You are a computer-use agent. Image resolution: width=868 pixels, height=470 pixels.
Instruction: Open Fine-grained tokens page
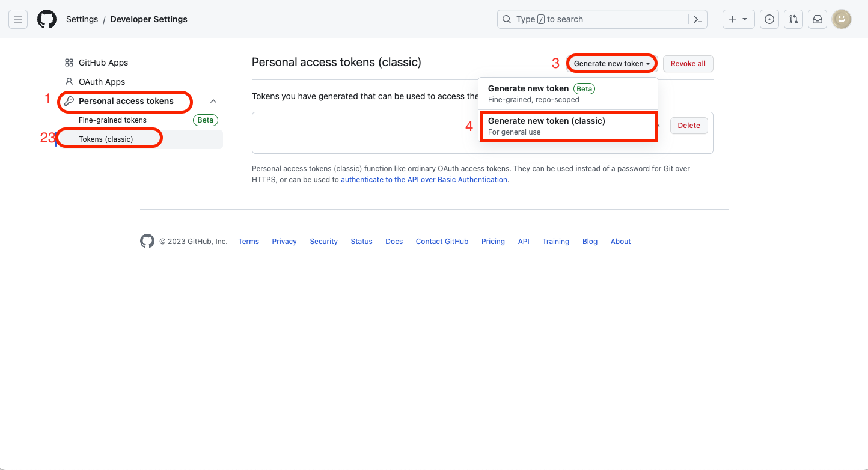pyautogui.click(x=112, y=120)
